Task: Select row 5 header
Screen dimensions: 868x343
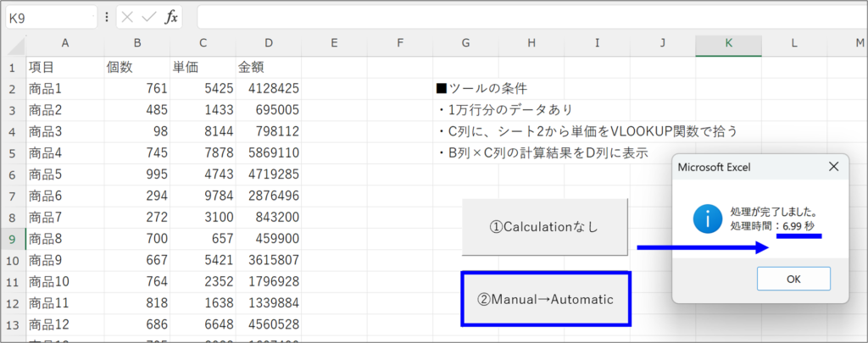Action: click(14, 152)
